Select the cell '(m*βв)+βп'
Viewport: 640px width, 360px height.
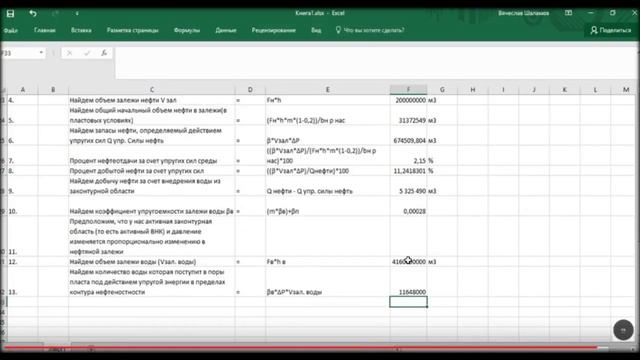coord(327,206)
